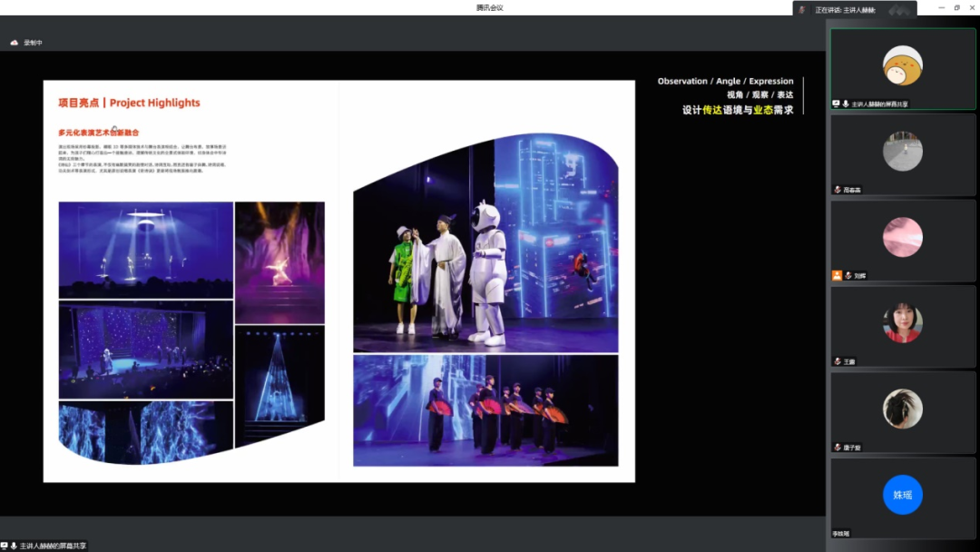Click the muted mic icon beside 康子懿
The width and height of the screenshot is (980, 552).
click(838, 447)
